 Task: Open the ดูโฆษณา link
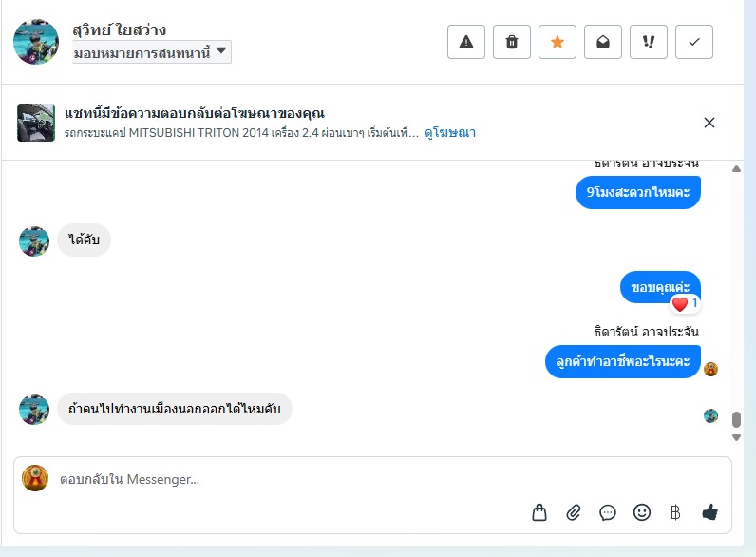(450, 133)
